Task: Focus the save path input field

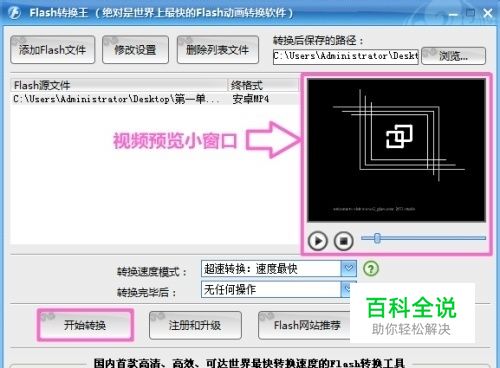Action: (346, 56)
